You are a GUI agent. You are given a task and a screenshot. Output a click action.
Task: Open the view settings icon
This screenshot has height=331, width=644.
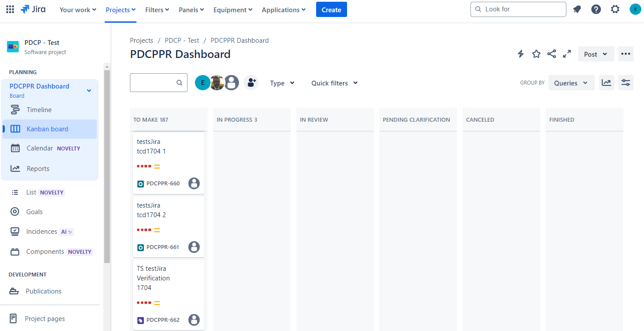tap(626, 82)
